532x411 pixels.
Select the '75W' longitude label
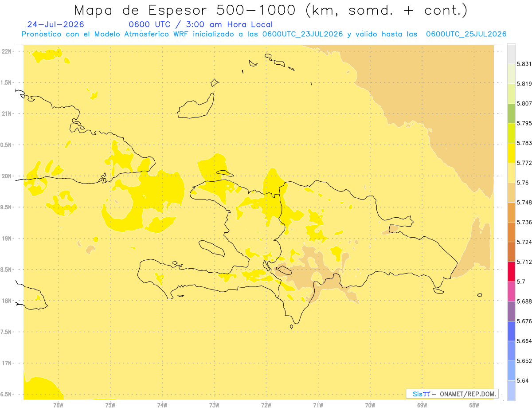(110, 405)
